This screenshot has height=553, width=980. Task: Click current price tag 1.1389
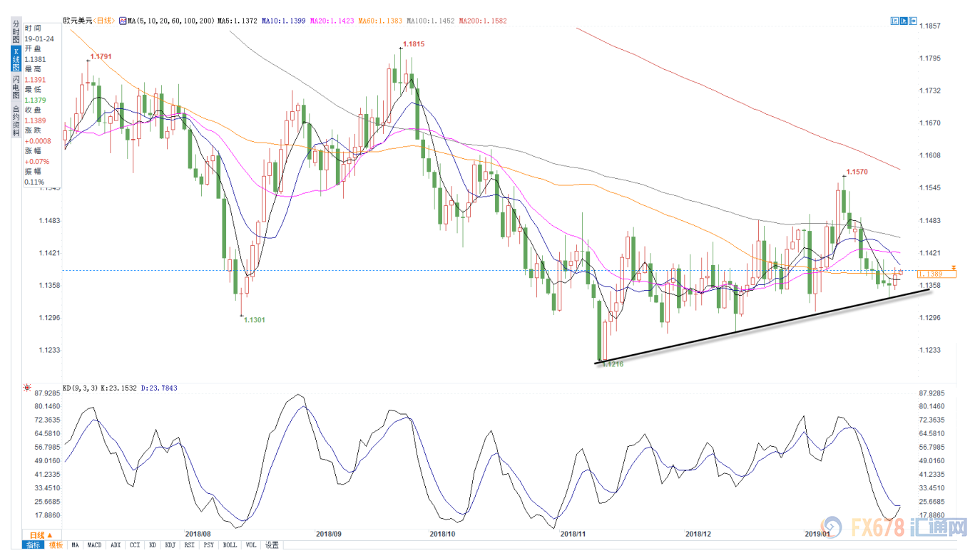point(938,274)
